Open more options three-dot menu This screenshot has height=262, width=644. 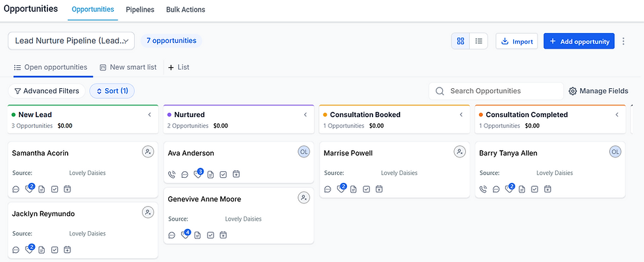pos(624,41)
